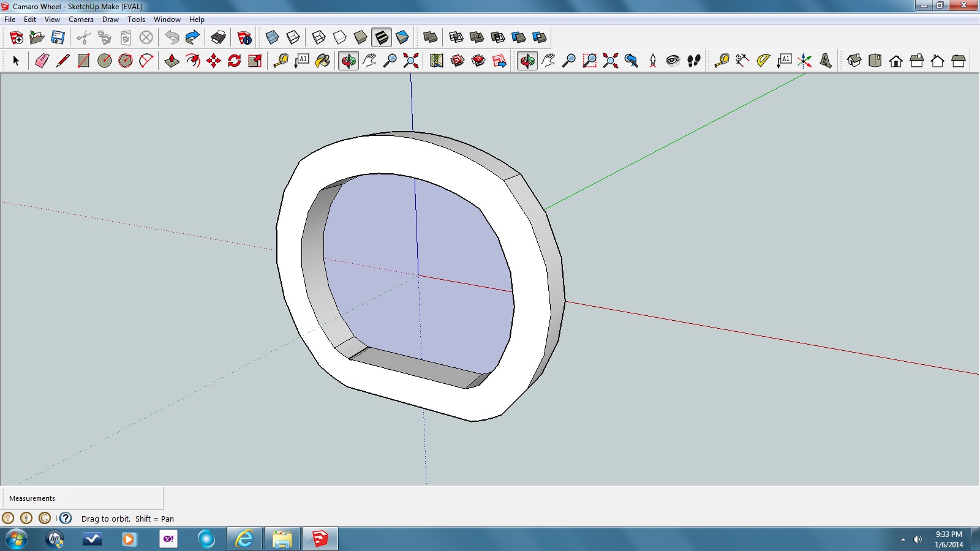Return to Previous camera view
Image resolution: width=980 pixels, height=551 pixels.
631,61
